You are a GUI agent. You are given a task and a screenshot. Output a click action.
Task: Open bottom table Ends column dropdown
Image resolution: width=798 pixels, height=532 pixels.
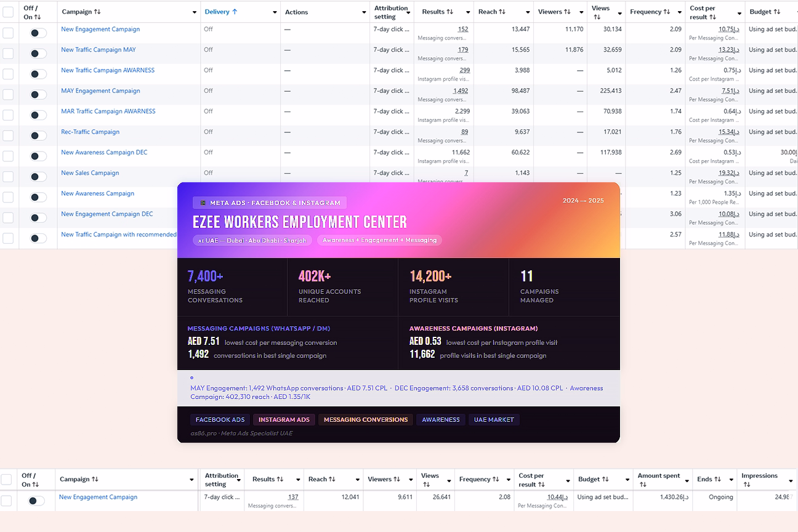coord(731,480)
